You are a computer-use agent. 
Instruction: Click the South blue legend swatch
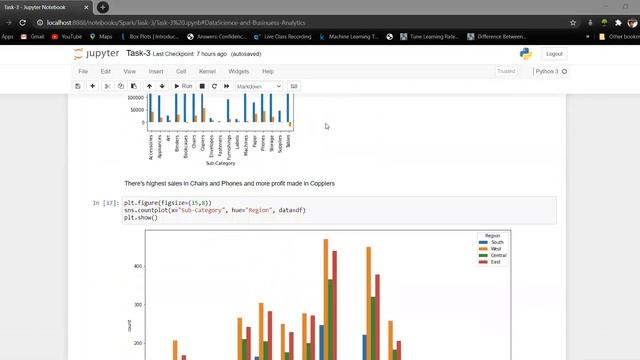coord(483,242)
